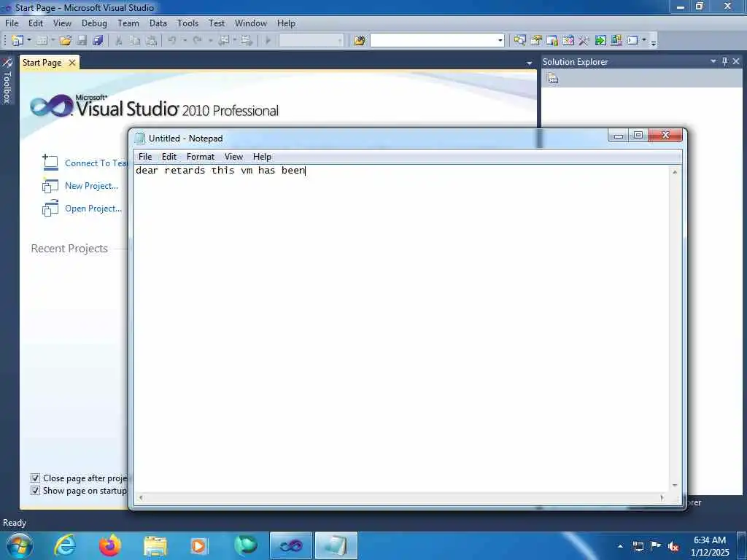Screen dimensions: 747x560
Task: Select the Start Page tab
Action: coord(42,63)
